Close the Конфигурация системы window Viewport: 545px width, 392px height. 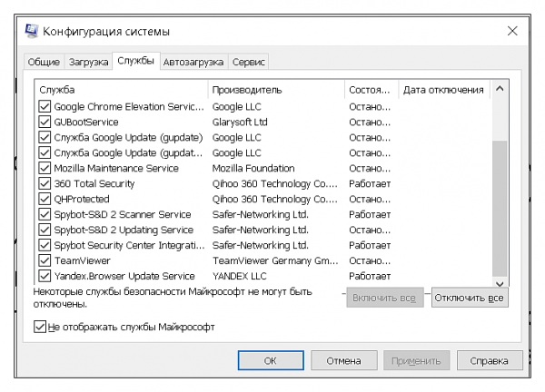(512, 31)
